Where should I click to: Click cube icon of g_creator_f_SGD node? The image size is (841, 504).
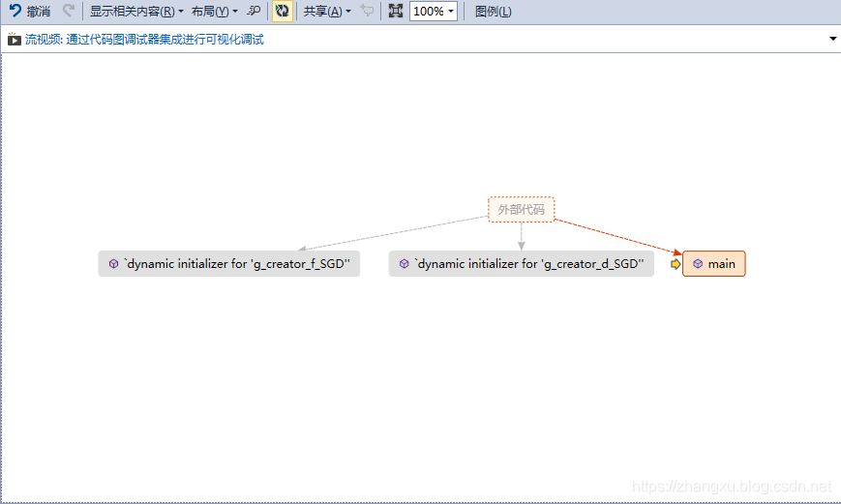tap(113, 264)
